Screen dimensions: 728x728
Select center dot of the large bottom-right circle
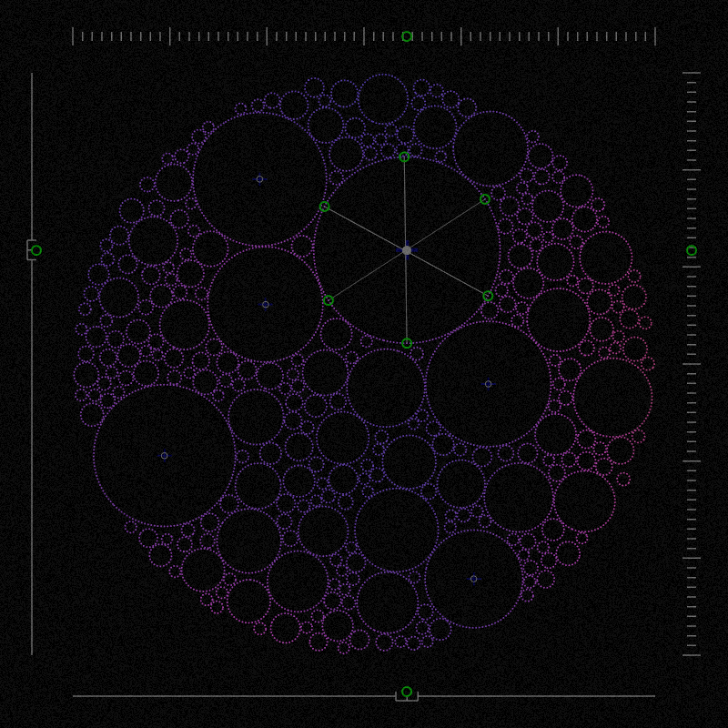(x=473, y=579)
